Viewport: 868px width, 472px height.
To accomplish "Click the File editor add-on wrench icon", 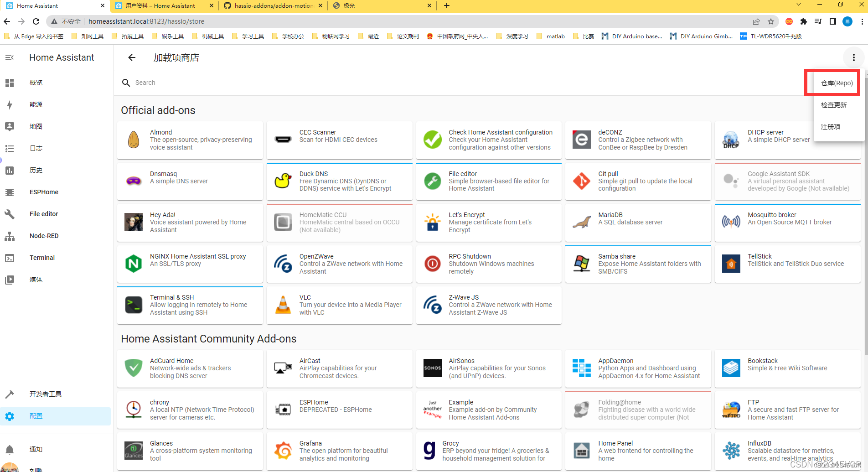I will [432, 181].
